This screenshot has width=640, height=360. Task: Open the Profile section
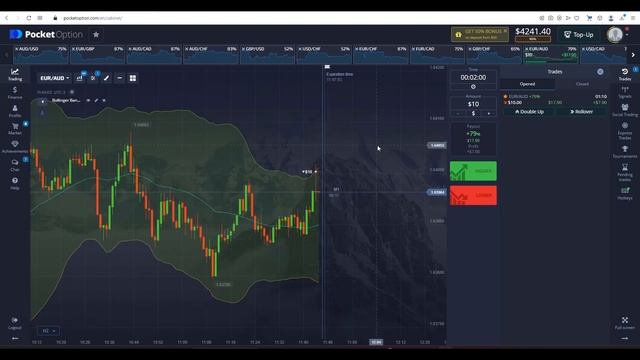click(x=15, y=111)
